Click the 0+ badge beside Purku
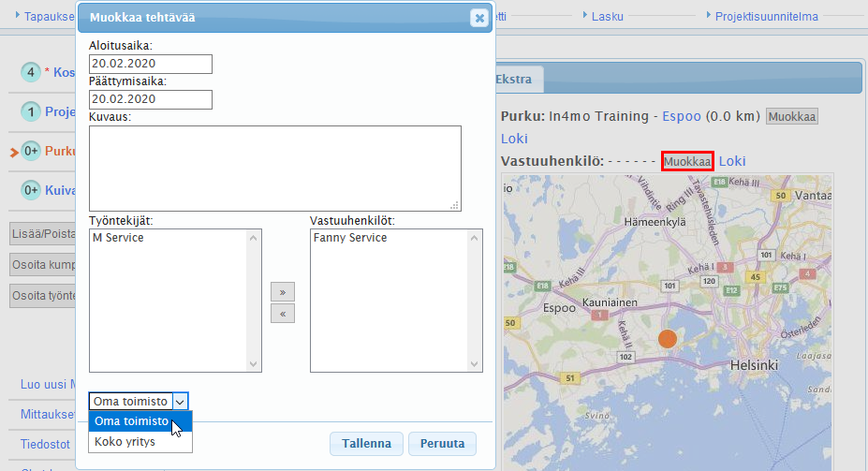The width and height of the screenshot is (868, 471). pyautogui.click(x=31, y=151)
